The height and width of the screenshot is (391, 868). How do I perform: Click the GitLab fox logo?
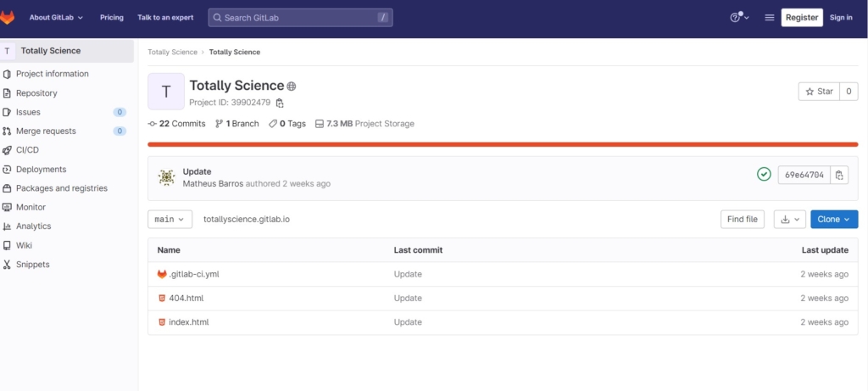pos(7,17)
